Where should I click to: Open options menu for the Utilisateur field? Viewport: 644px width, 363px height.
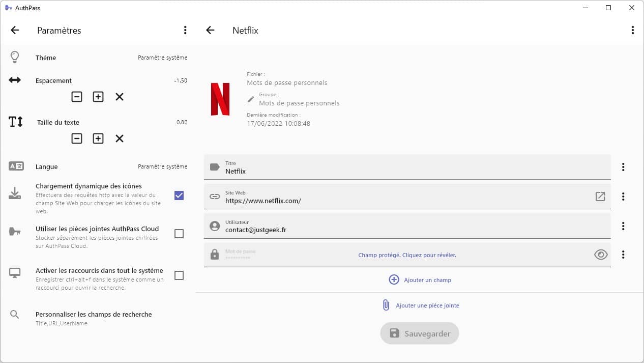click(623, 226)
